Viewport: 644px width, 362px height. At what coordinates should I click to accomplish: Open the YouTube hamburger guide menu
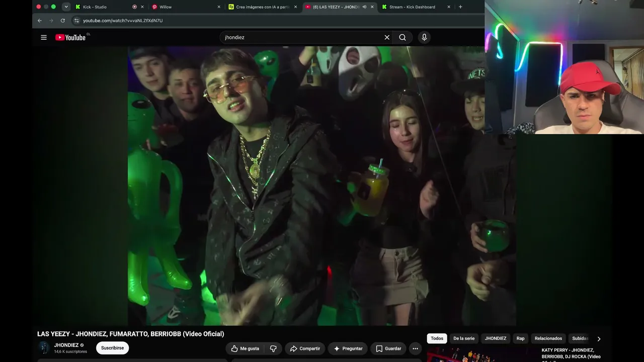[x=44, y=37]
